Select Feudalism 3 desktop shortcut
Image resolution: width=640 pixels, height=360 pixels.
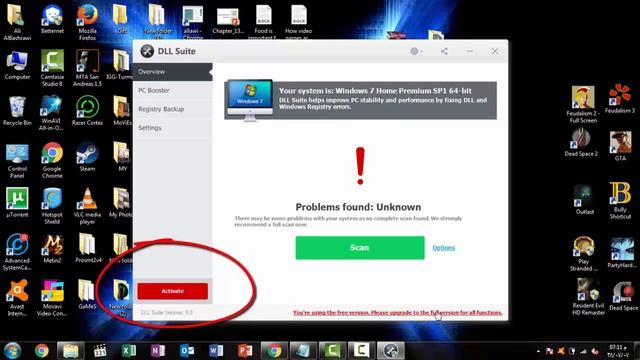coord(620,98)
